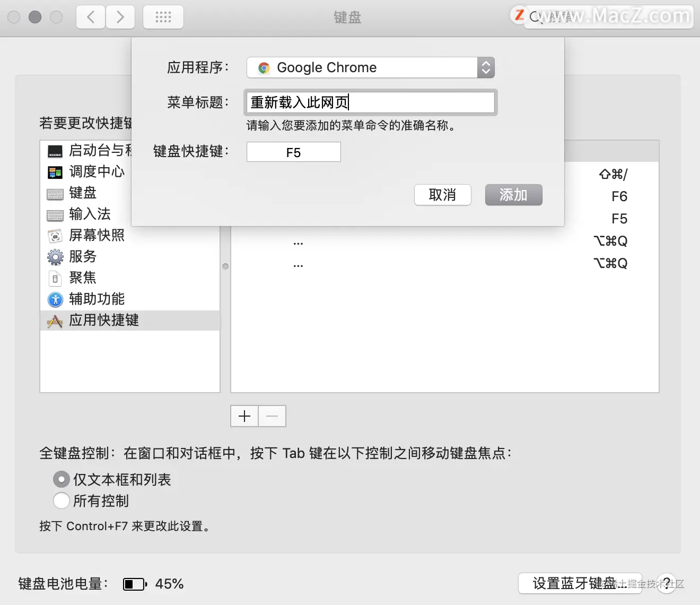Click the Spotlight icon beside 聚焦
The height and width of the screenshot is (605, 700).
pyautogui.click(x=55, y=279)
